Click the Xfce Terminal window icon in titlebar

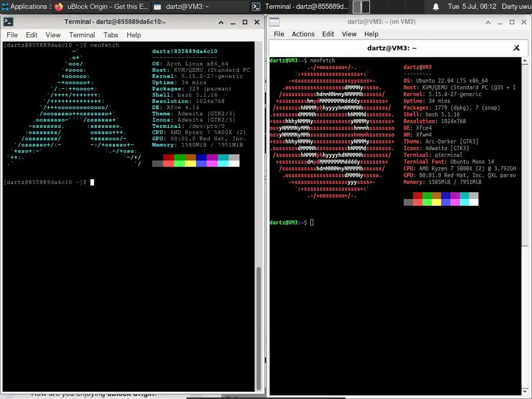coord(8,22)
